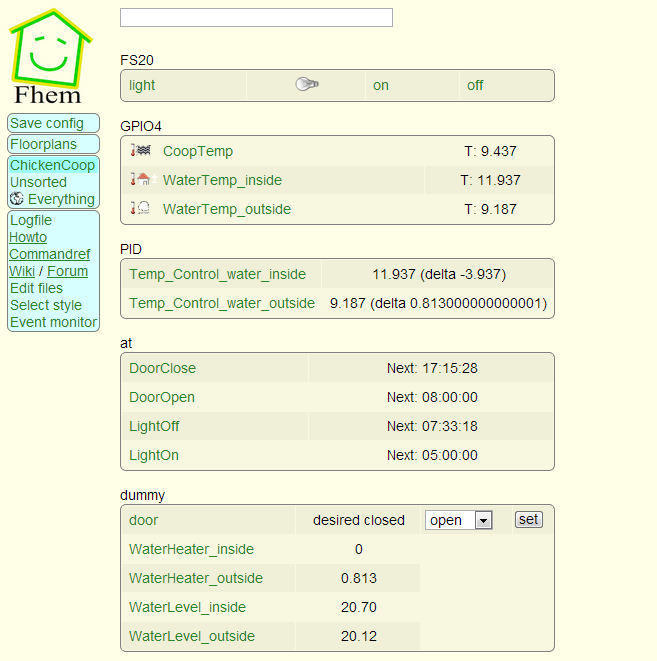Select the ChickenCoop room
The width and height of the screenshot is (657, 661).
tap(52, 165)
